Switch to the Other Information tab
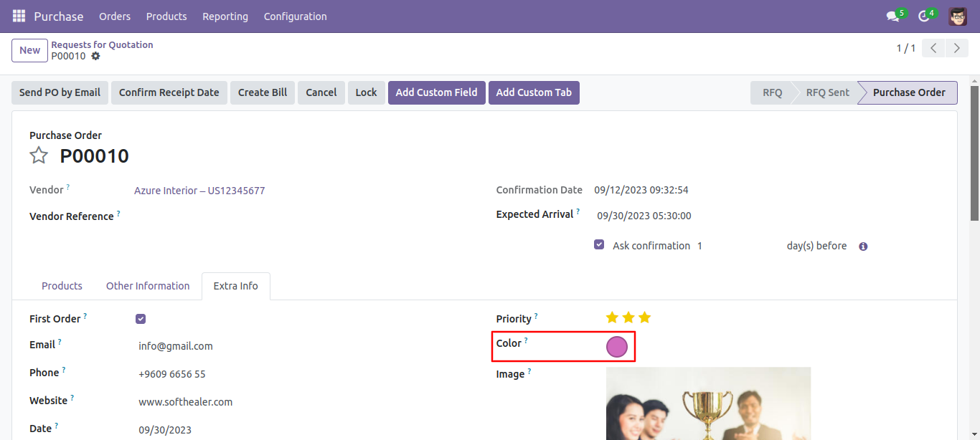The image size is (980, 440). point(148,286)
